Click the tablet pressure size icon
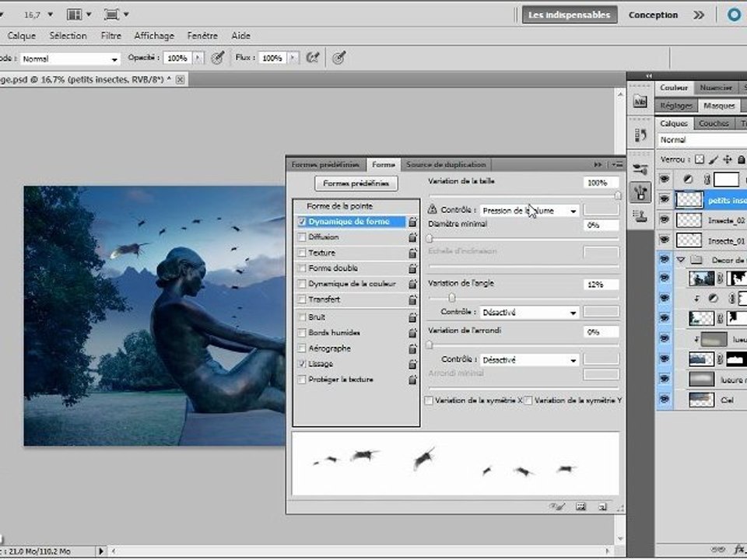 point(338,58)
